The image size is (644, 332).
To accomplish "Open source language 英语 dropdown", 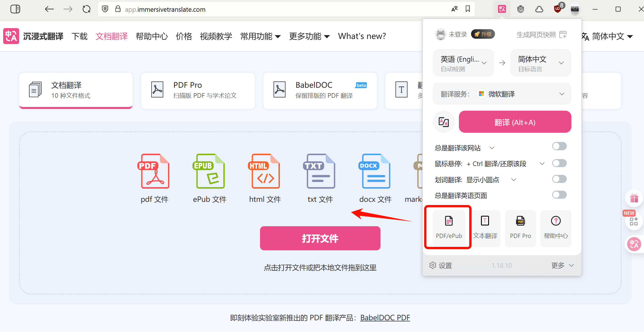I will tap(463, 63).
